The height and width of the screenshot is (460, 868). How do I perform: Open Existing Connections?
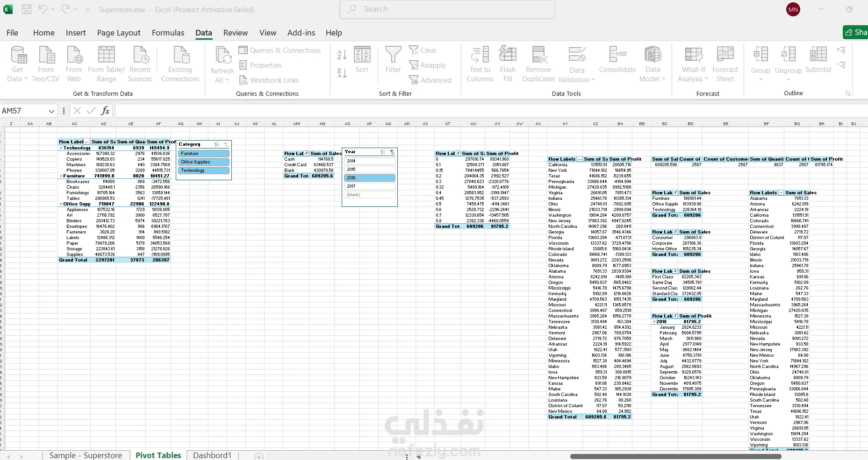pyautogui.click(x=180, y=55)
